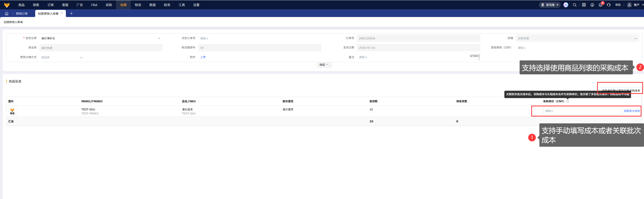This screenshot has width=644, height=199.
Task: Collapse the form with 收起
Action: [324, 65]
